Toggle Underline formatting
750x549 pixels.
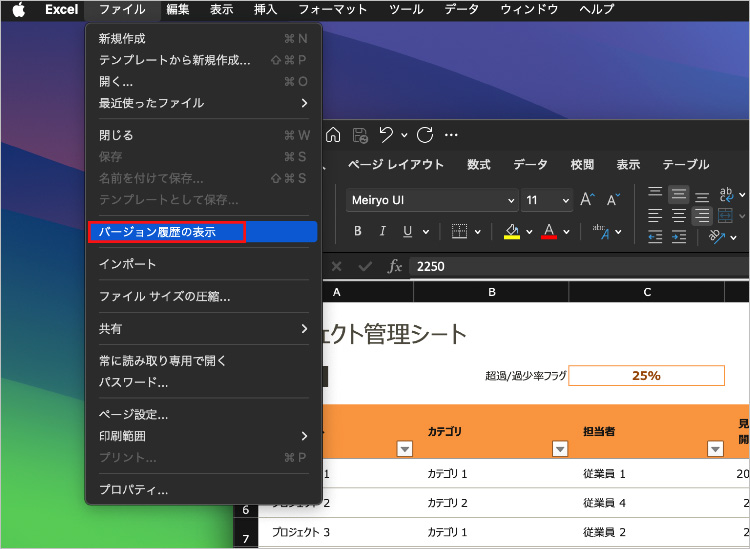(x=408, y=231)
